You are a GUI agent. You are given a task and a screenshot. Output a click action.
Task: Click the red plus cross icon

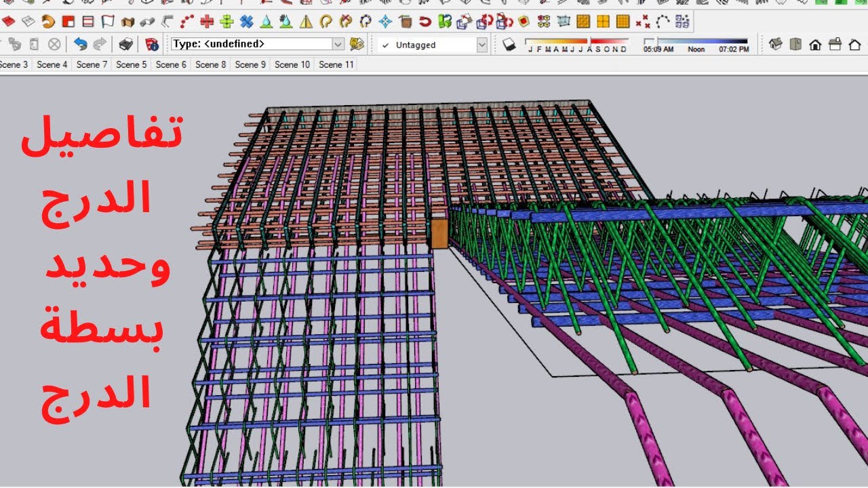(208, 22)
